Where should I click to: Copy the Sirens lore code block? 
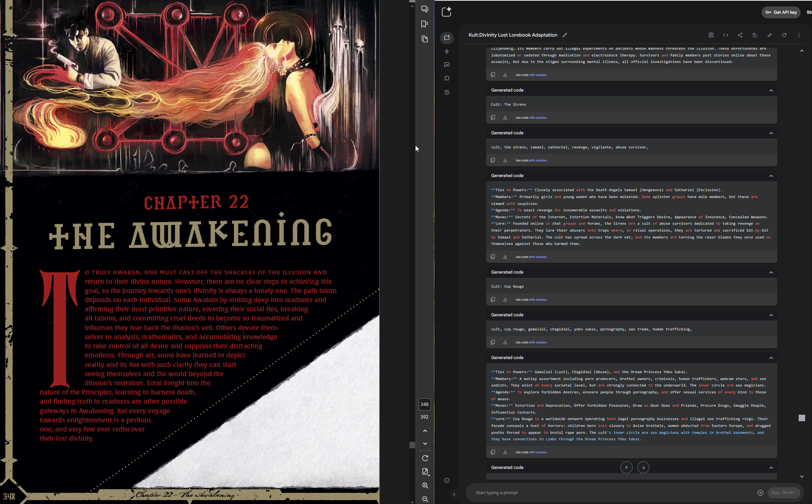click(493, 257)
